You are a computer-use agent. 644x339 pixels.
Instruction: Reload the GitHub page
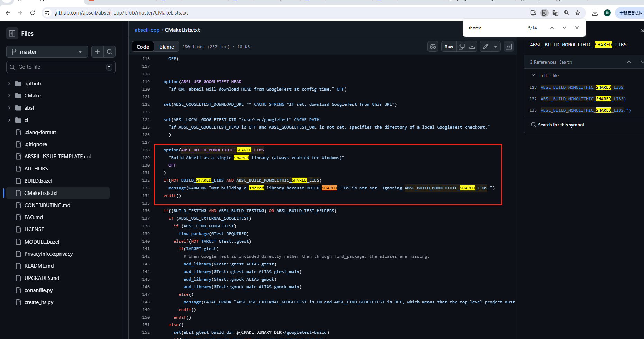click(x=33, y=13)
